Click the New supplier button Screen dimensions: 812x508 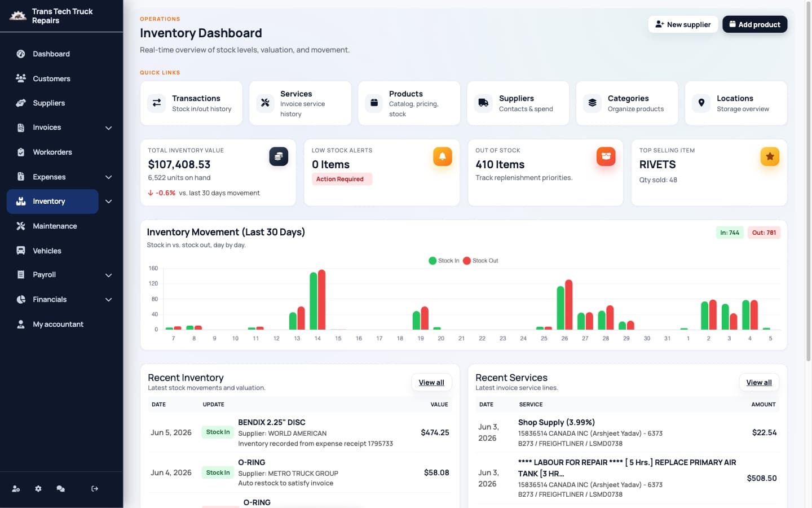pyautogui.click(x=683, y=24)
